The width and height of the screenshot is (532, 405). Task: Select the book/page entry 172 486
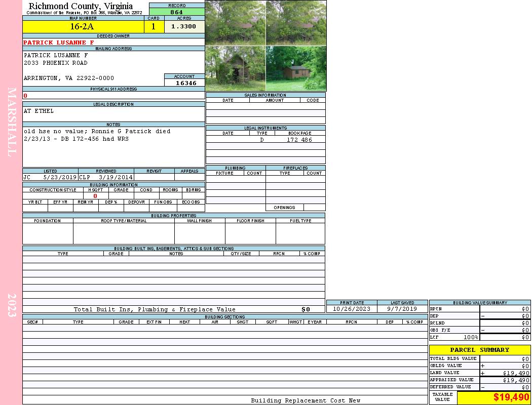[x=299, y=140]
